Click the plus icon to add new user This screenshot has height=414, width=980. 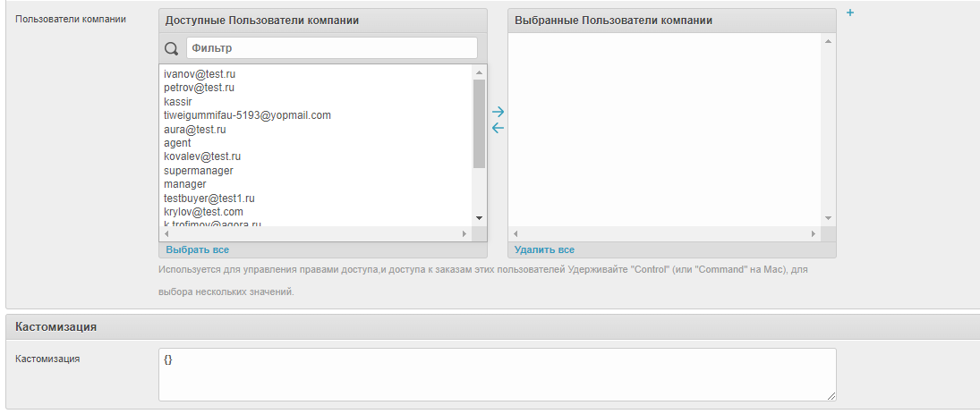849,13
